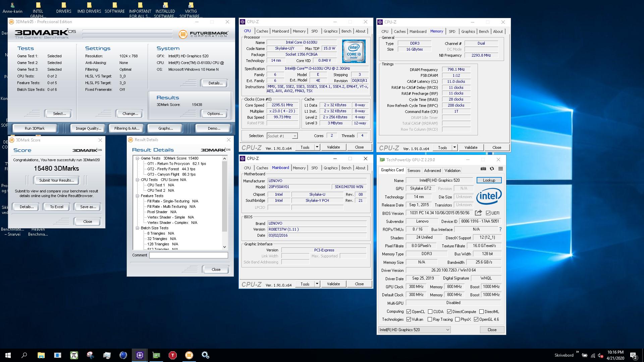Click Submit Your Results button
This screenshot has height=362, width=644.
[x=56, y=180]
